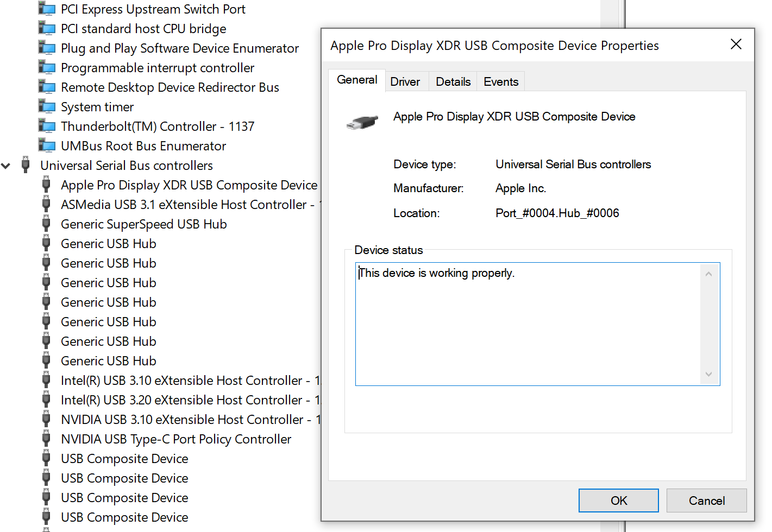Click the Plug and Play Software Device Enumerator icon

(47, 48)
